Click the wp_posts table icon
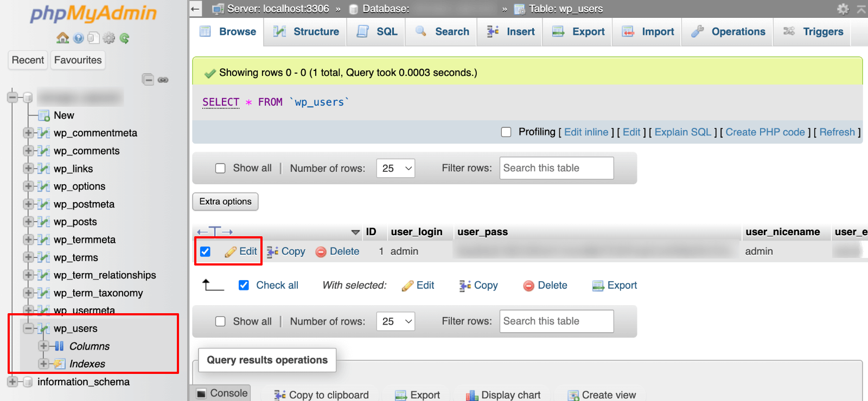The width and height of the screenshot is (868, 401). (x=44, y=222)
